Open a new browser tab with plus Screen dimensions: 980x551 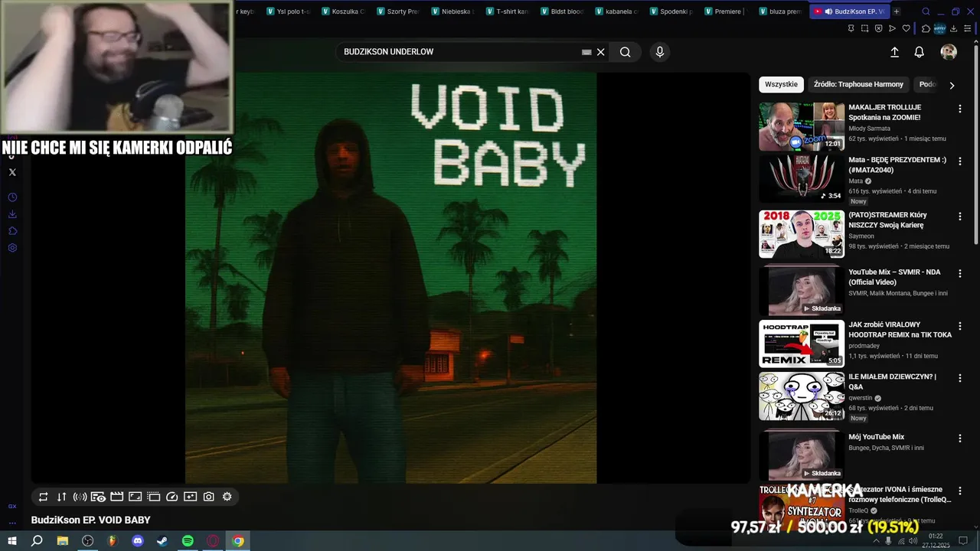tap(897, 11)
